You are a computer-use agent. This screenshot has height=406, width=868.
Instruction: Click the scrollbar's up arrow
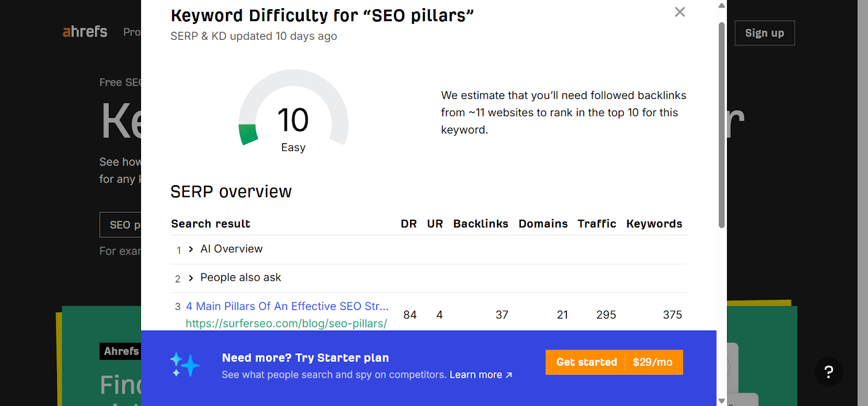pyautogui.click(x=720, y=5)
